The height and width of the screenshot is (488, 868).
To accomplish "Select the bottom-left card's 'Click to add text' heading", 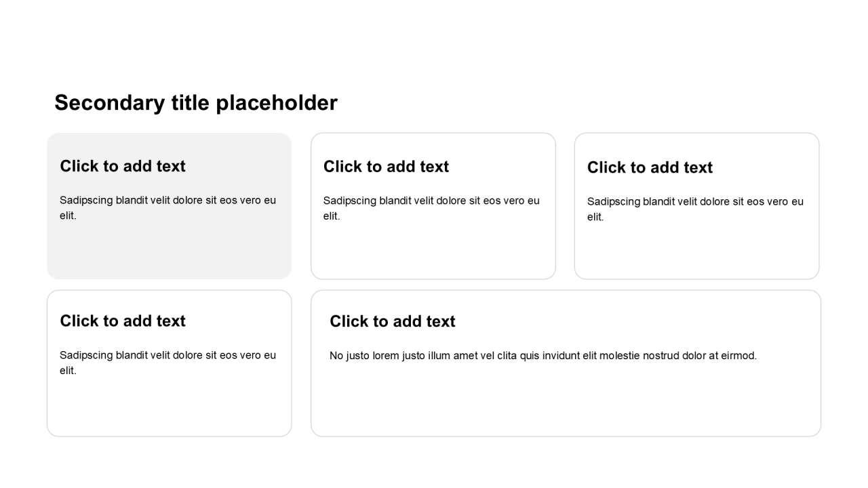I will click(x=123, y=321).
